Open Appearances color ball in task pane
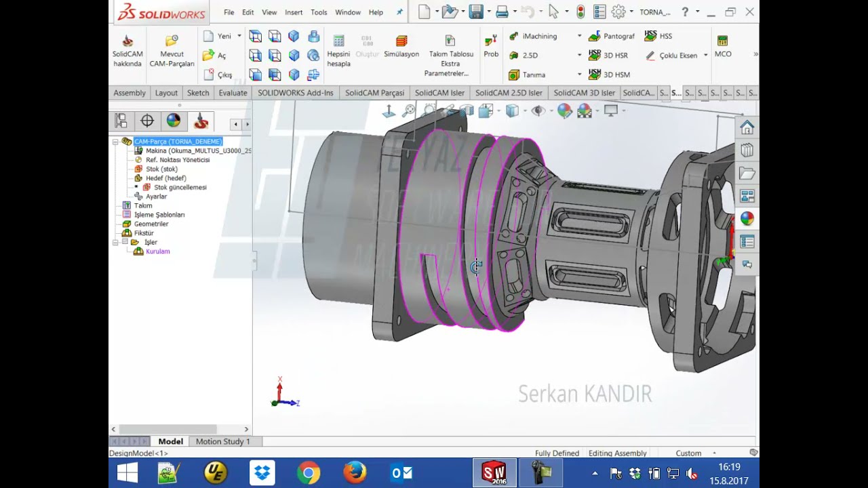Viewport: 868px width, 488px height. tap(747, 218)
